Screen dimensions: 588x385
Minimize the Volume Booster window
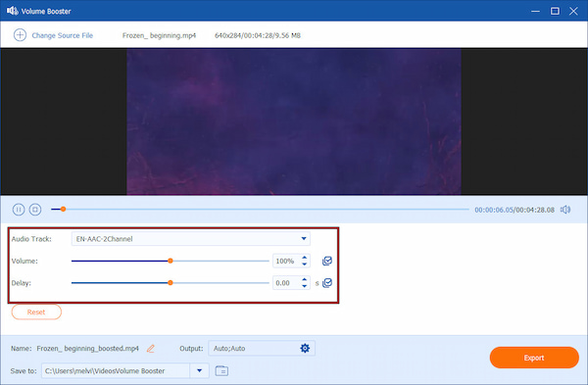coord(535,11)
